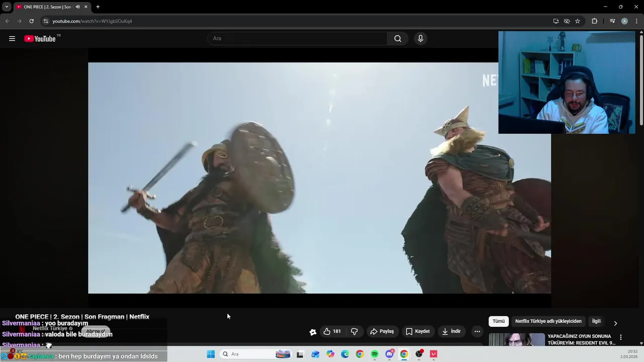The image size is (644, 362).
Task: Bookmark this page with the star
Action: [578, 21]
